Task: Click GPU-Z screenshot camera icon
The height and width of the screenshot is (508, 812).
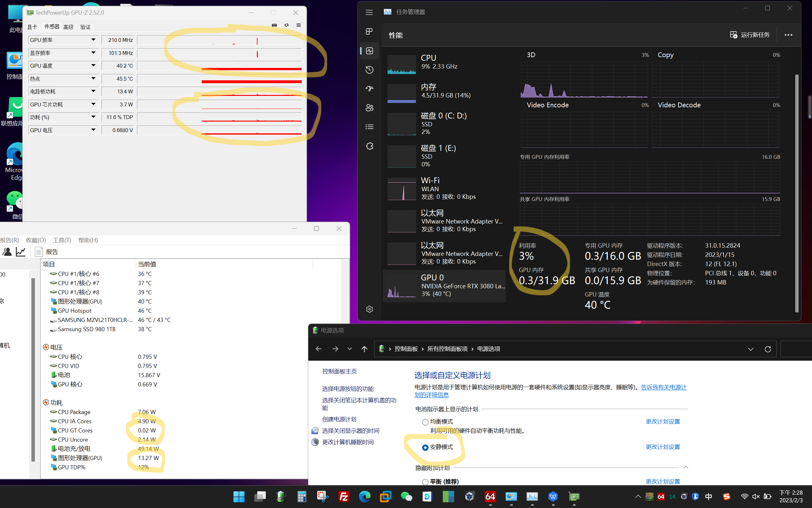Action: pyautogui.click(x=274, y=25)
